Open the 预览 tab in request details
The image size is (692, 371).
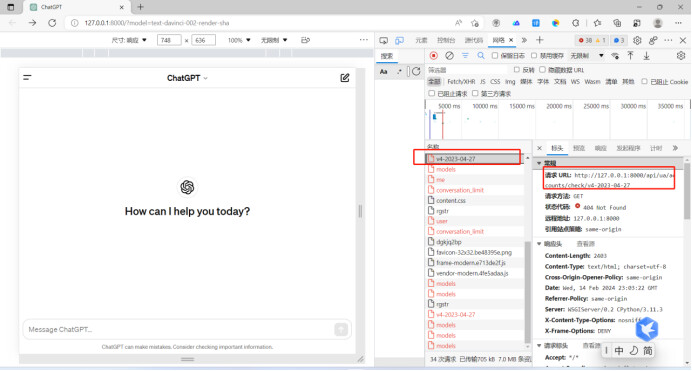[x=579, y=148]
